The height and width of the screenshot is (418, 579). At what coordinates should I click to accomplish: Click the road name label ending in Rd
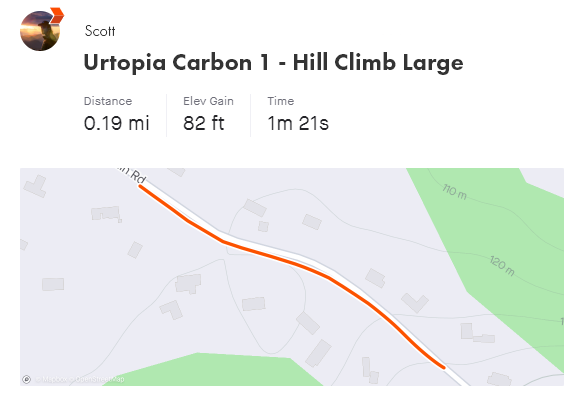point(132,175)
